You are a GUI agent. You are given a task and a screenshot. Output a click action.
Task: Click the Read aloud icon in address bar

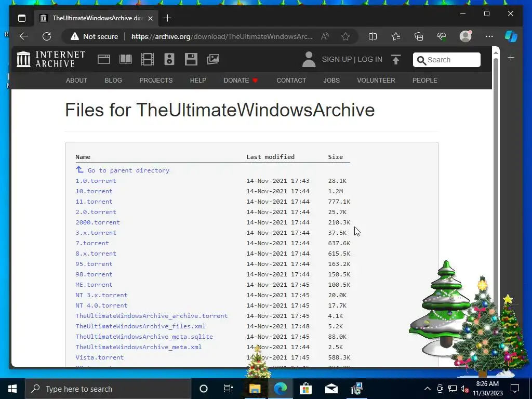(x=325, y=36)
